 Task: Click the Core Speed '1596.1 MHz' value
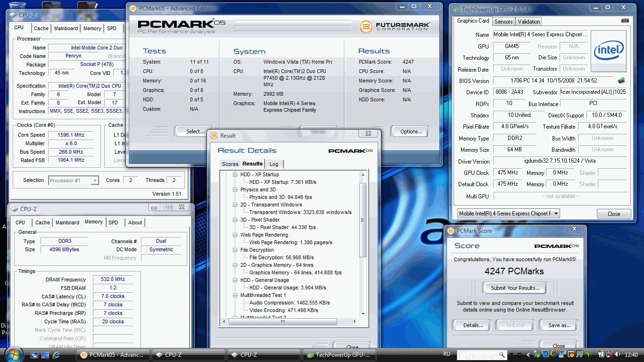coord(70,135)
